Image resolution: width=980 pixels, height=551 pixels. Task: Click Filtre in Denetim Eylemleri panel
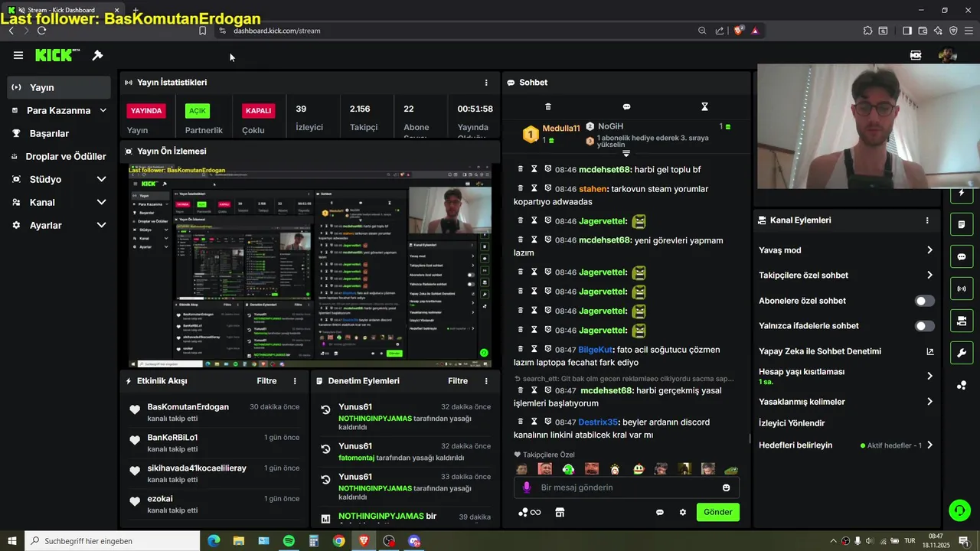pyautogui.click(x=458, y=381)
